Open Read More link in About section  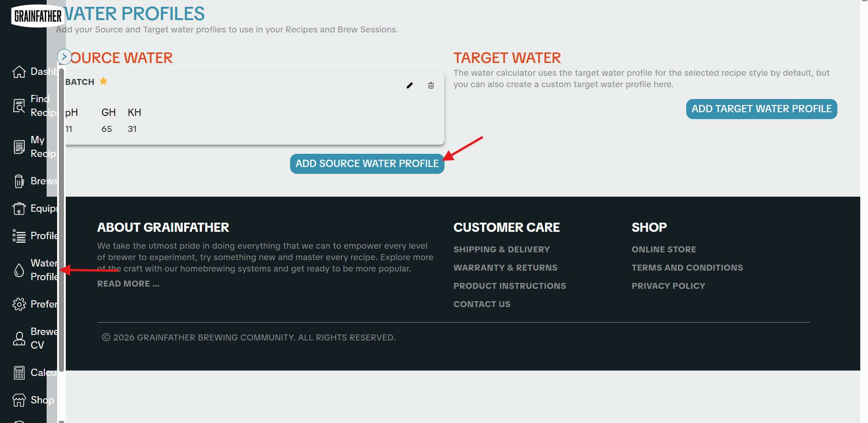coord(128,284)
